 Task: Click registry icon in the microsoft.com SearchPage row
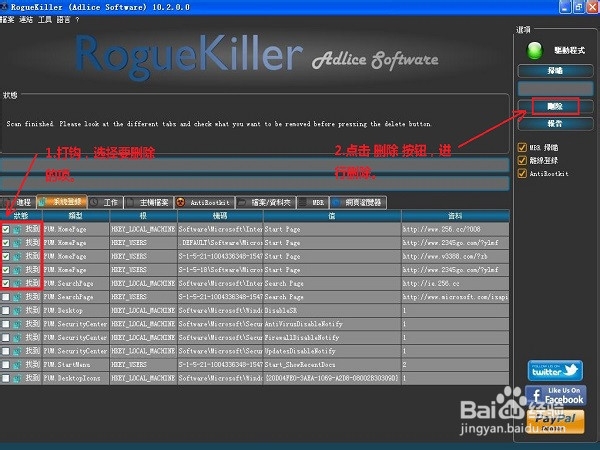click(17, 297)
